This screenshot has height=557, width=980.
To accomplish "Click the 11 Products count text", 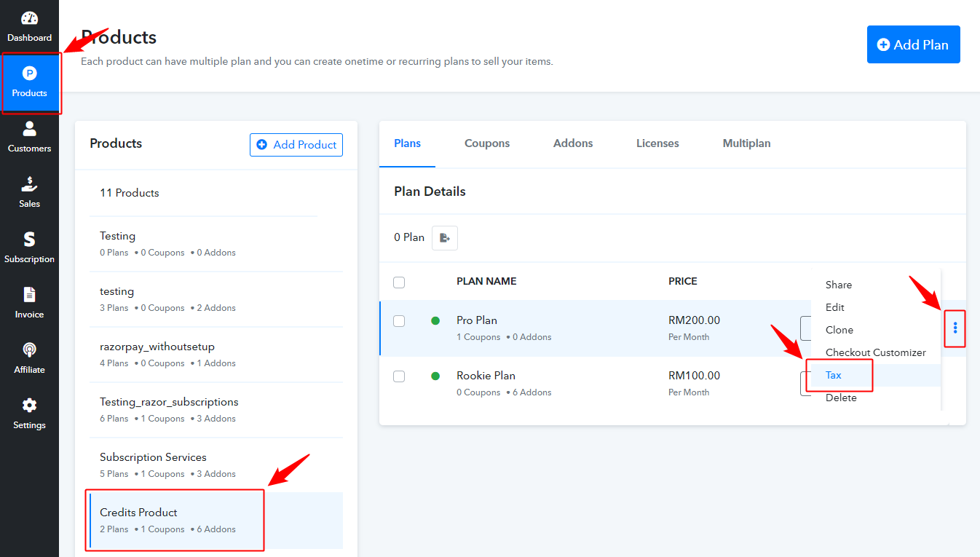I will click(x=130, y=193).
